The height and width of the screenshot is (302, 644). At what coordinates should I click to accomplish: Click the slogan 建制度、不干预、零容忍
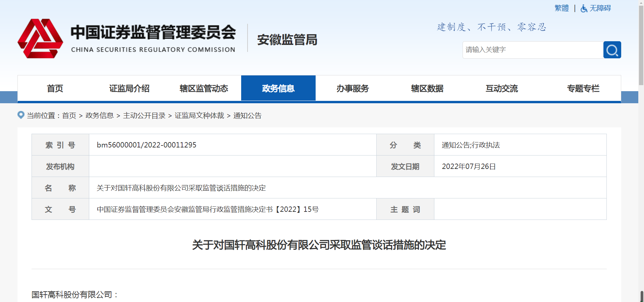[492, 27]
